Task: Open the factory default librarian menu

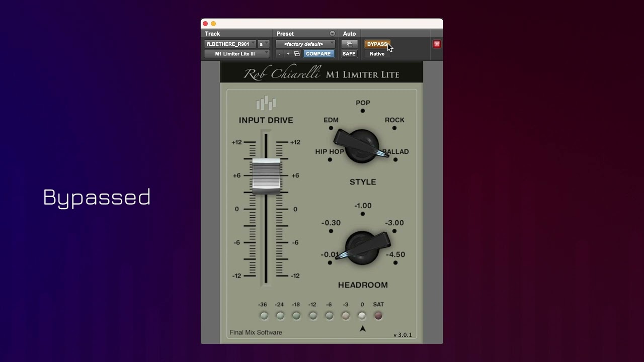Action: click(305, 44)
